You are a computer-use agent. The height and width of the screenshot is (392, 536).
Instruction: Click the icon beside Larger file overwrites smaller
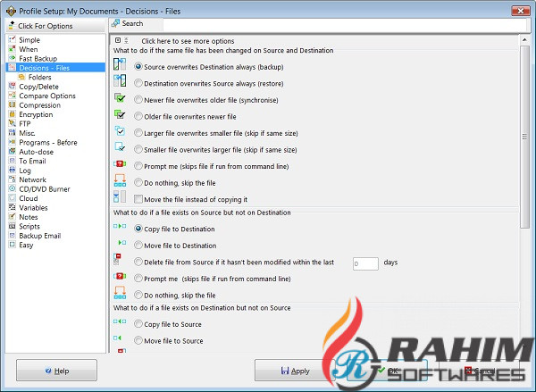[120, 131]
